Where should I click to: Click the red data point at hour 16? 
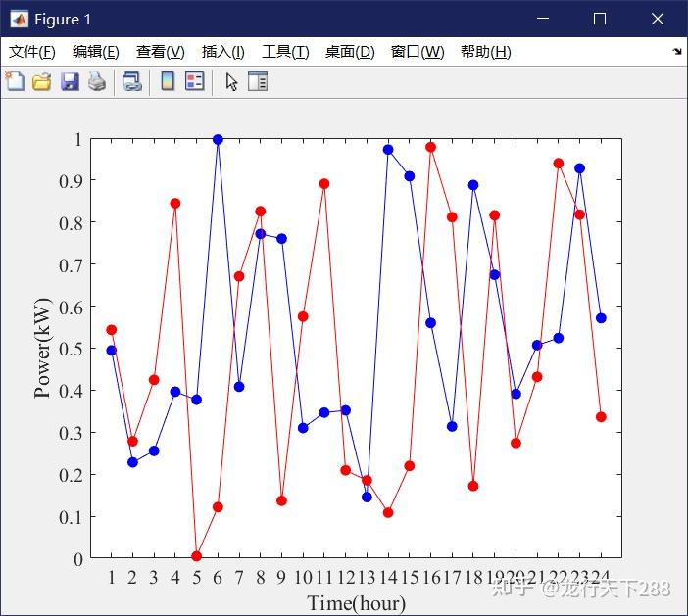click(431, 147)
